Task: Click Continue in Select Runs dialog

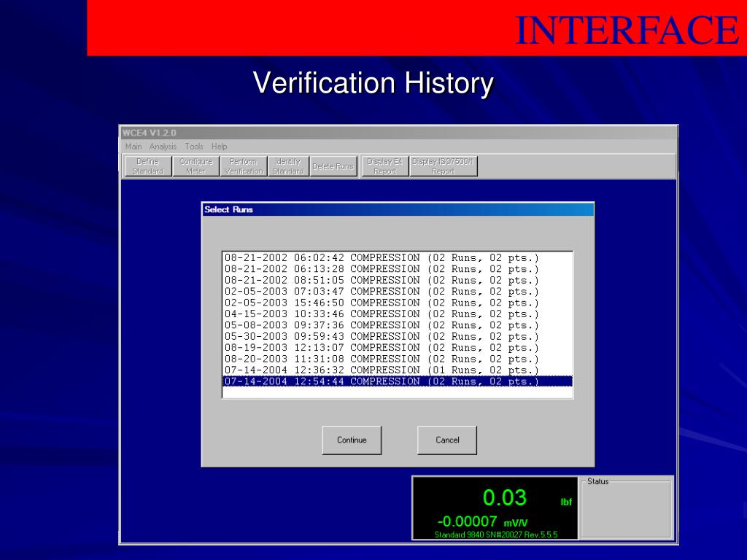Action: click(352, 440)
